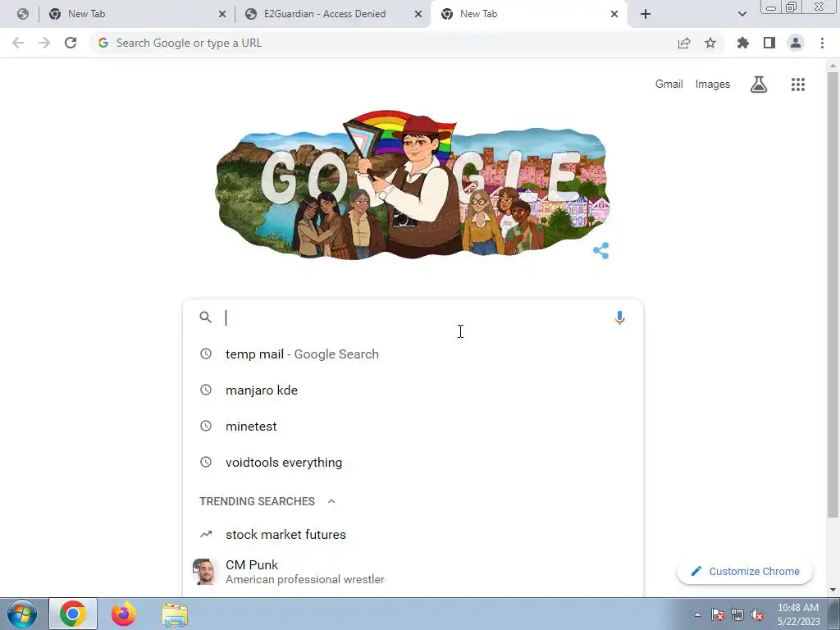Open the Google apps grid
The image size is (840, 630).
pyautogui.click(x=797, y=84)
